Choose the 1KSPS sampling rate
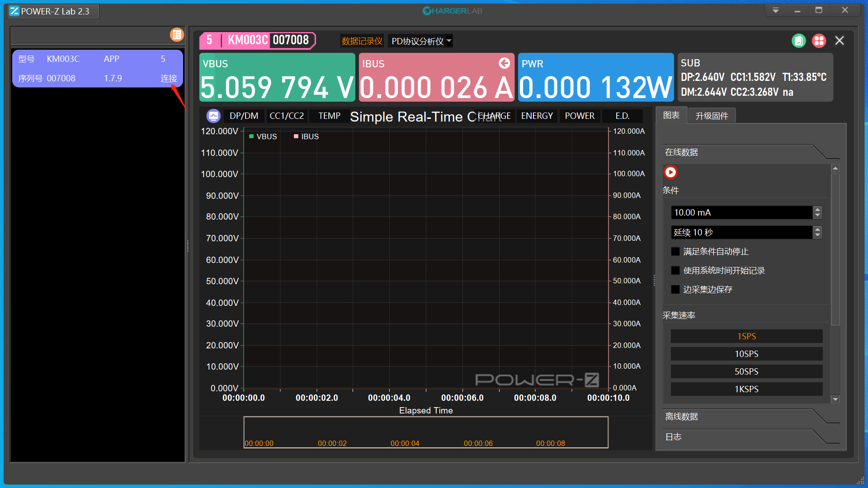868x488 pixels. tap(746, 389)
